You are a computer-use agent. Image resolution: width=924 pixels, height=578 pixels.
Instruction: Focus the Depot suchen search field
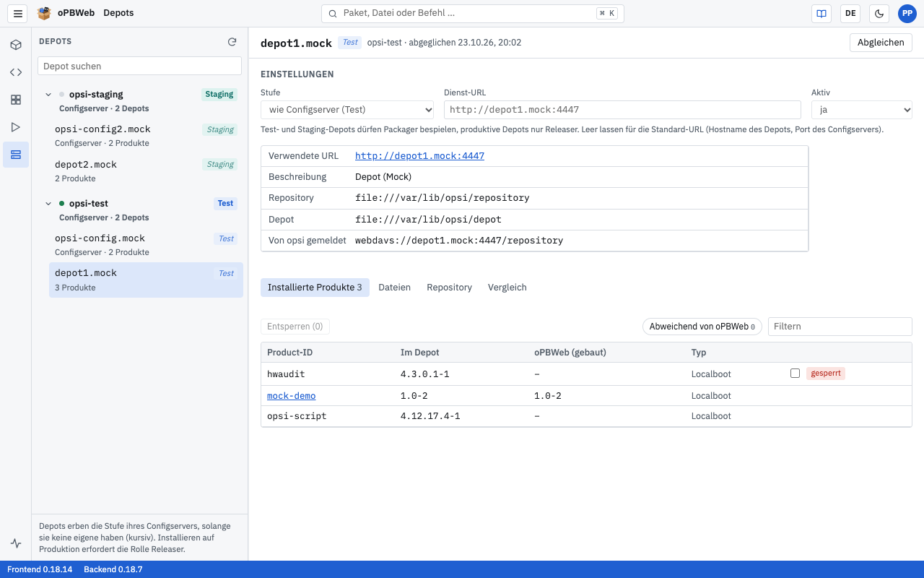click(x=139, y=66)
